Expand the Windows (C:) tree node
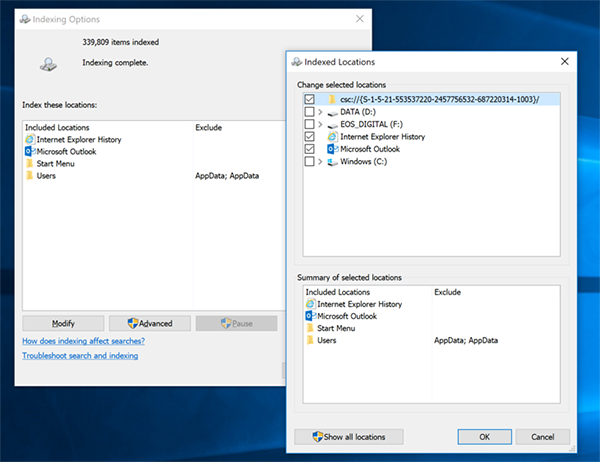The width and height of the screenshot is (600, 462). click(320, 162)
